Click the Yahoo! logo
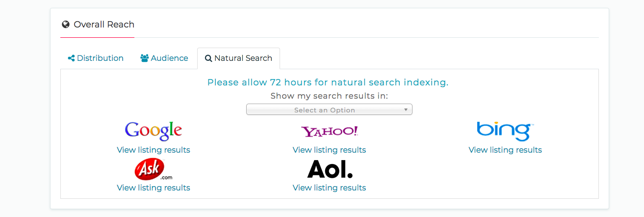Viewport: 644px width, 217px height. pyautogui.click(x=330, y=131)
